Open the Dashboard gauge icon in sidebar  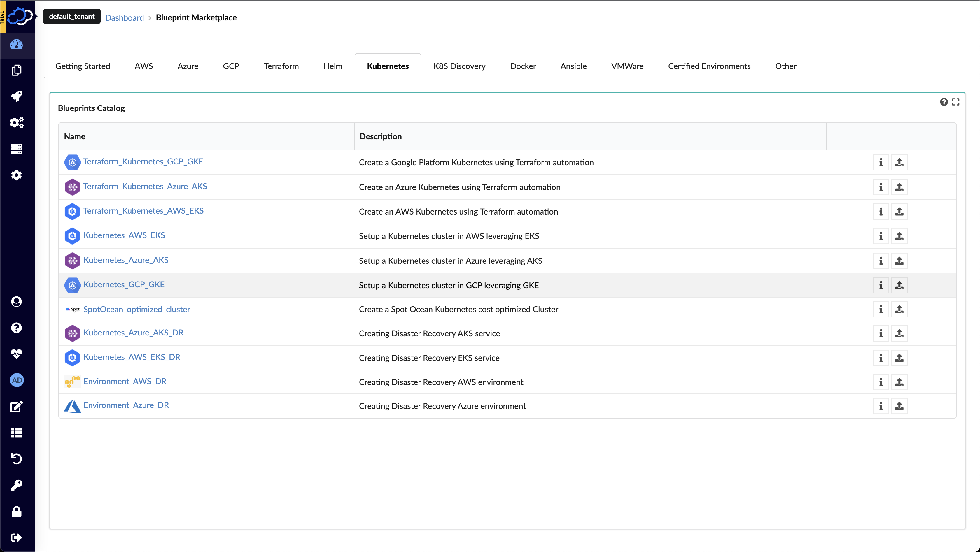[x=16, y=45]
